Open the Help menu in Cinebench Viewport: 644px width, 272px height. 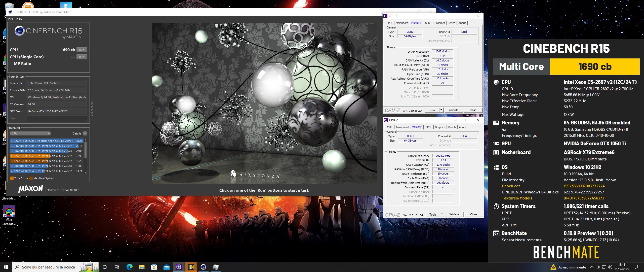point(19,19)
